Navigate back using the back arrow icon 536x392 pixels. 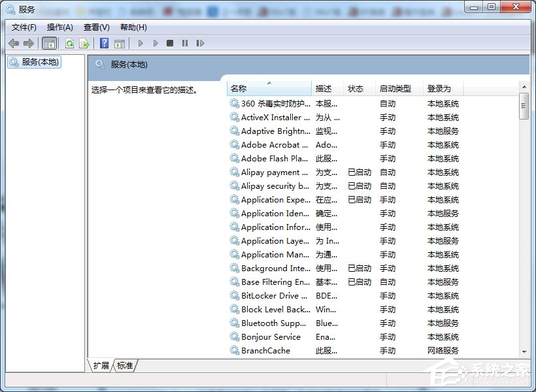click(x=14, y=42)
